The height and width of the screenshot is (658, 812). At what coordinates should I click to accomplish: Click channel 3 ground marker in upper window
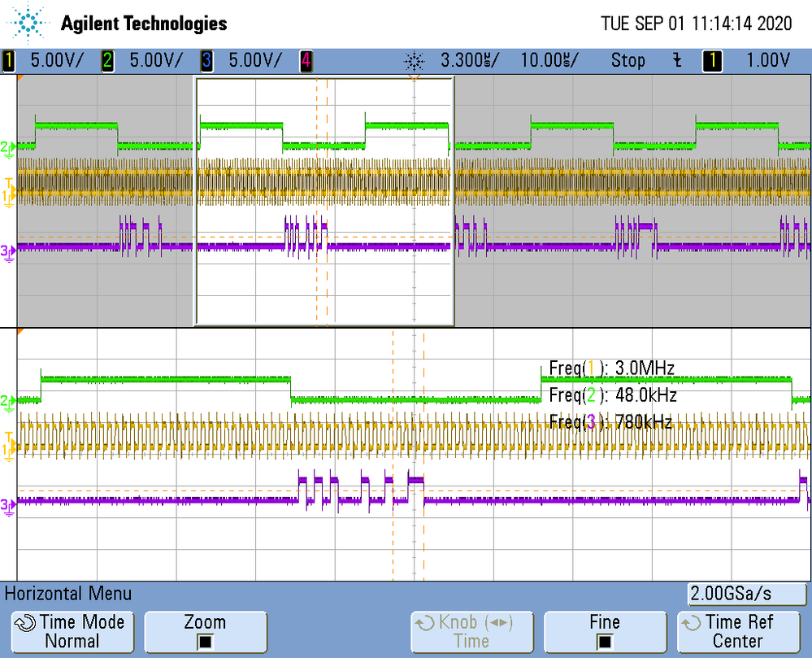[x=8, y=253]
